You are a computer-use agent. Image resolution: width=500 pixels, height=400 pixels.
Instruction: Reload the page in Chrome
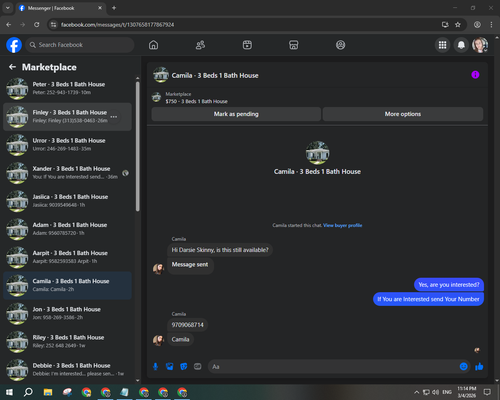point(37,25)
